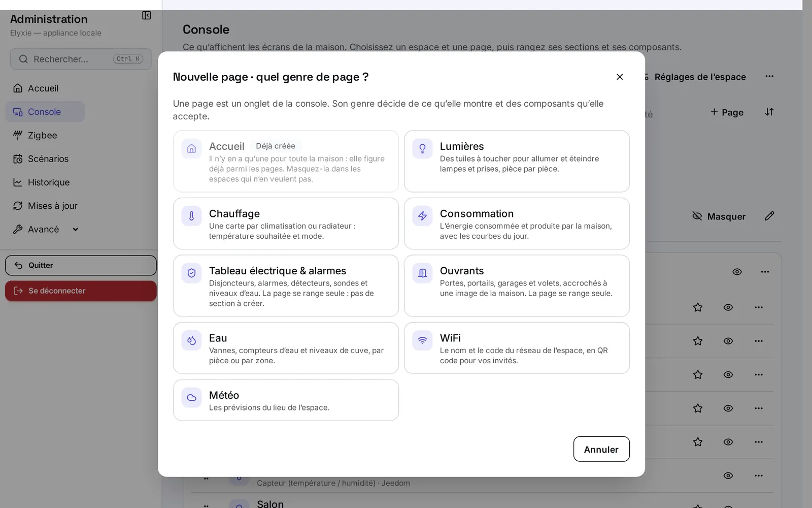Image resolution: width=812 pixels, height=508 pixels.
Task: Click Masquer to hide the page
Action: tap(719, 216)
